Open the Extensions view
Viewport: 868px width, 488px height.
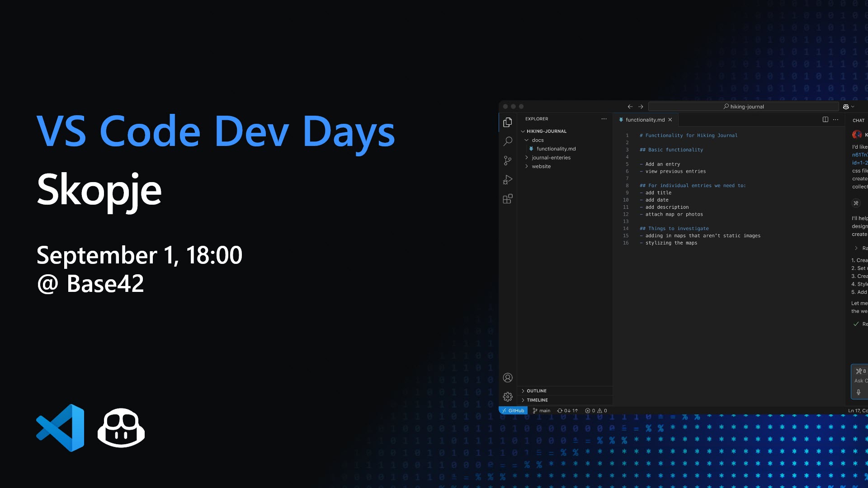pyautogui.click(x=508, y=199)
